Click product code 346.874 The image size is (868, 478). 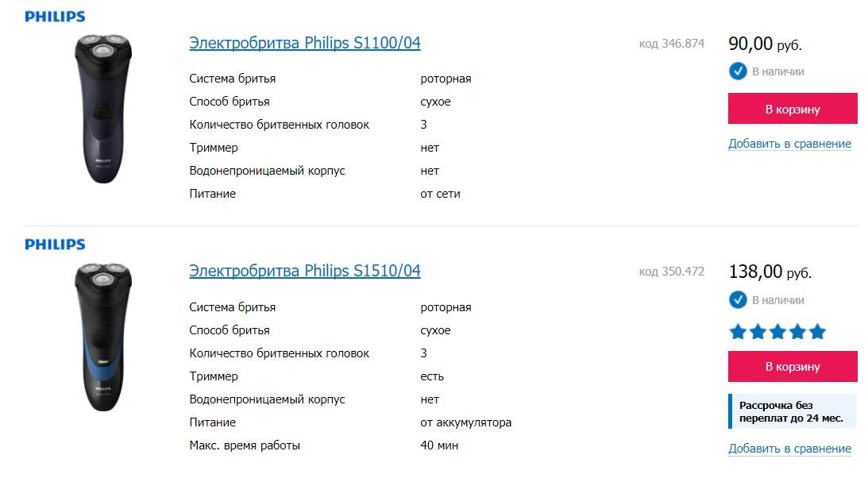671,44
